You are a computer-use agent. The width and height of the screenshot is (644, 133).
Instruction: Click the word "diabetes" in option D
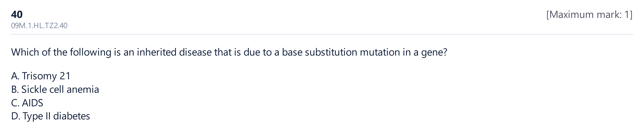tap(71, 116)
